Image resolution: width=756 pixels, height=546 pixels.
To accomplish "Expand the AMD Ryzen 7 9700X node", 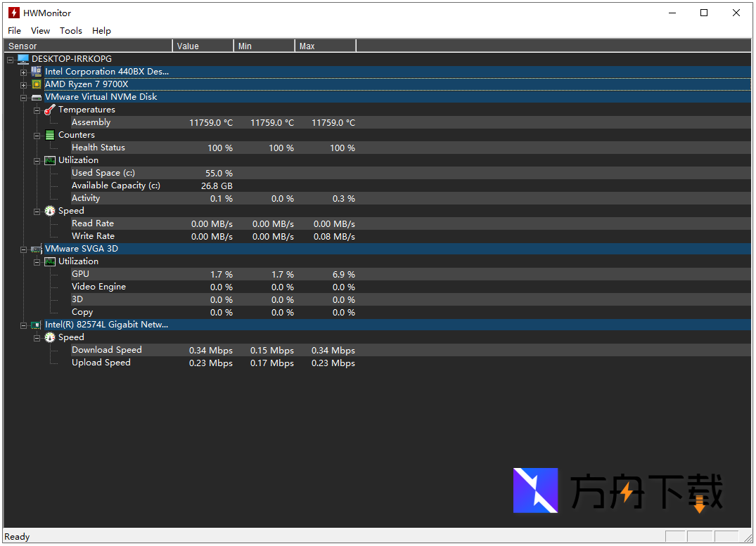I will coord(24,85).
